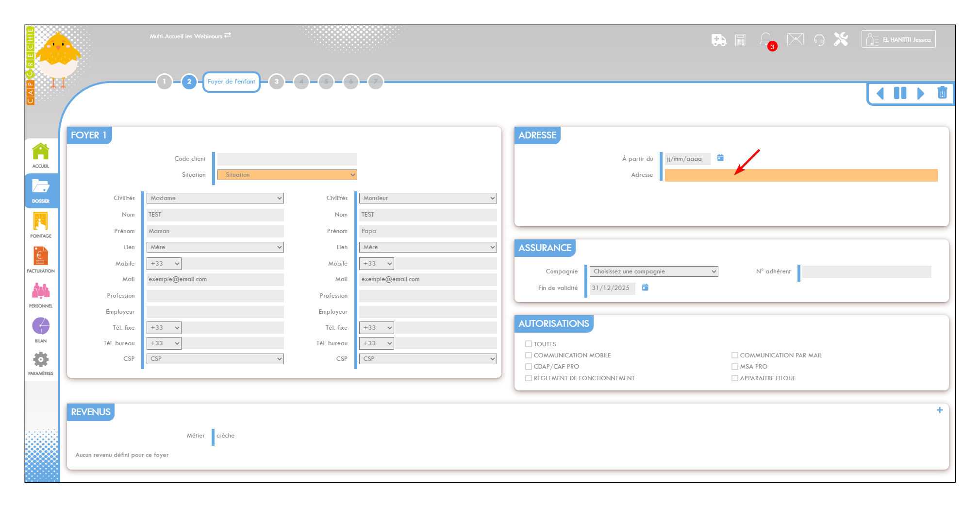Open calendar picker for Fin de validité
Viewport: 980px width, 507px height.
(x=645, y=287)
